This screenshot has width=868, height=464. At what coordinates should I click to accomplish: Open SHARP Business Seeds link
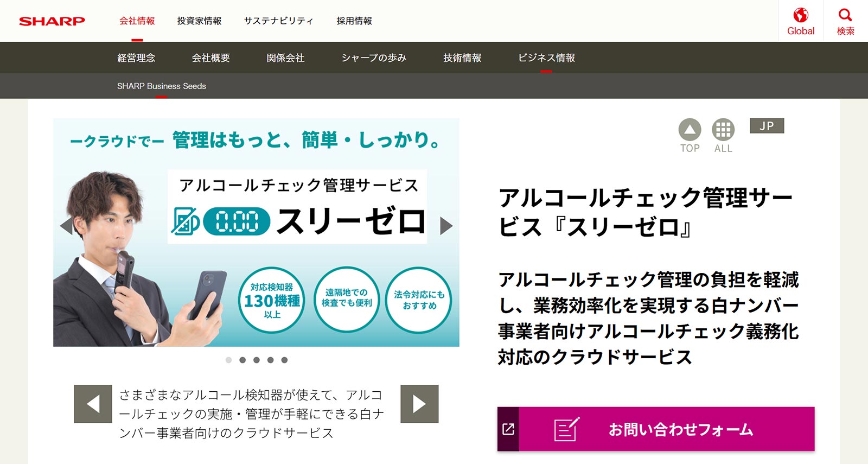[x=162, y=86]
